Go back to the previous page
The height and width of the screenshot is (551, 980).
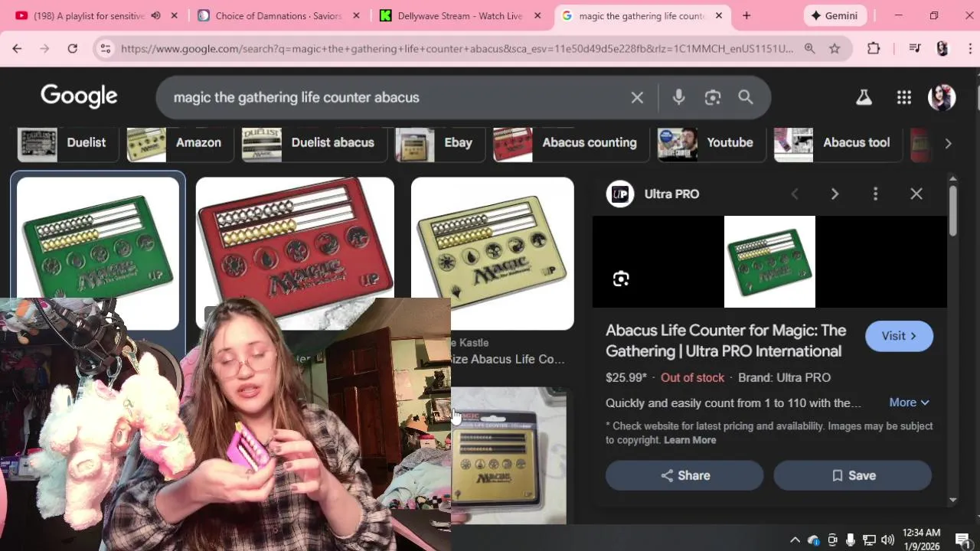click(x=17, y=48)
